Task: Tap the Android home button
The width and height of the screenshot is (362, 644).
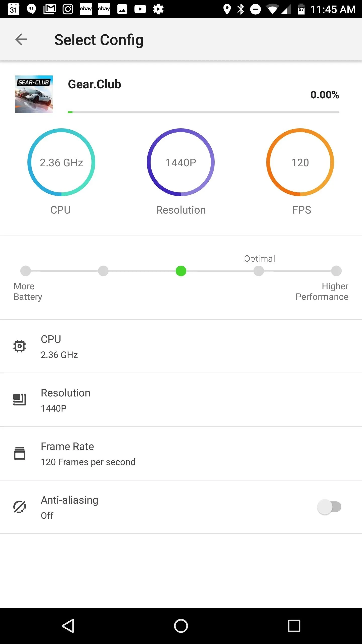Action: [x=181, y=626]
